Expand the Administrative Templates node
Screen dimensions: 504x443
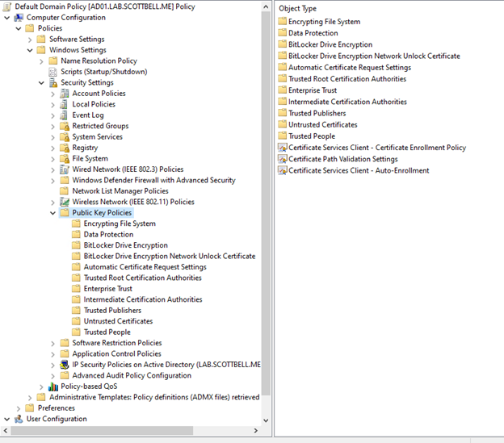point(31,397)
